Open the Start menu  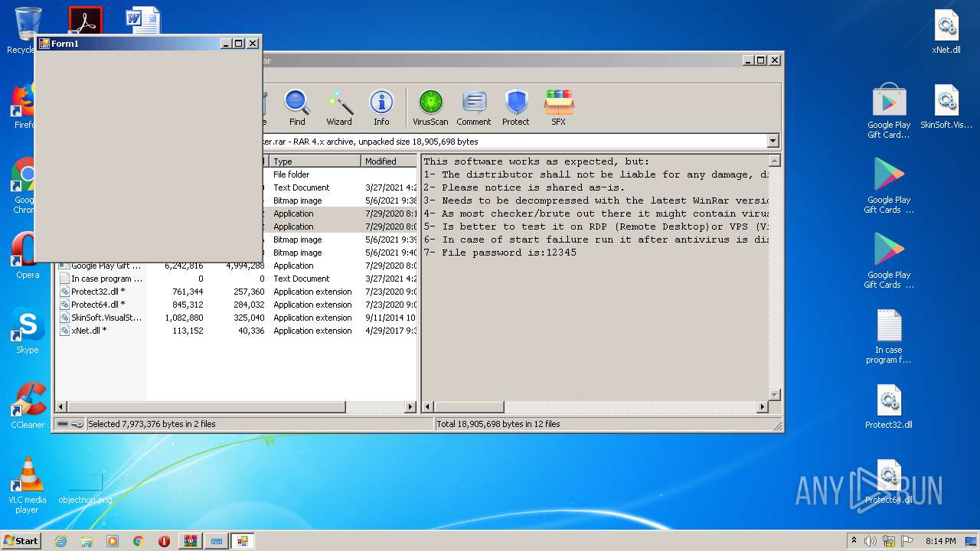21,541
